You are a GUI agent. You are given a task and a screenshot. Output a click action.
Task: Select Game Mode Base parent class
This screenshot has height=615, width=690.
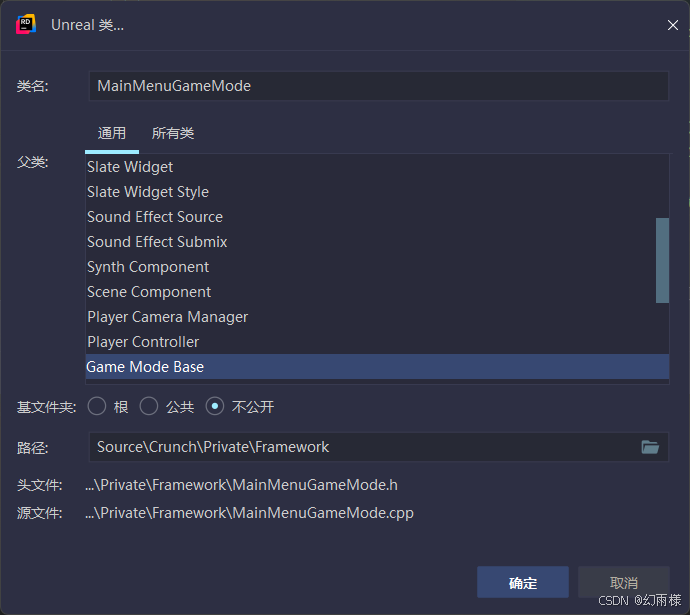(377, 367)
